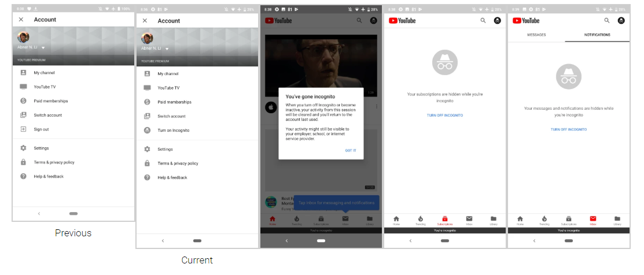Expand account dropdown arrow in the Current screen

tap(168, 49)
